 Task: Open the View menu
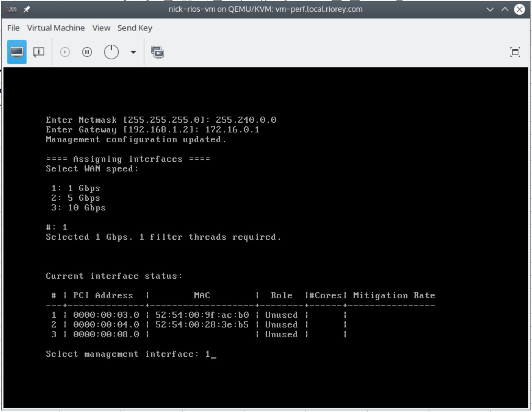point(101,28)
